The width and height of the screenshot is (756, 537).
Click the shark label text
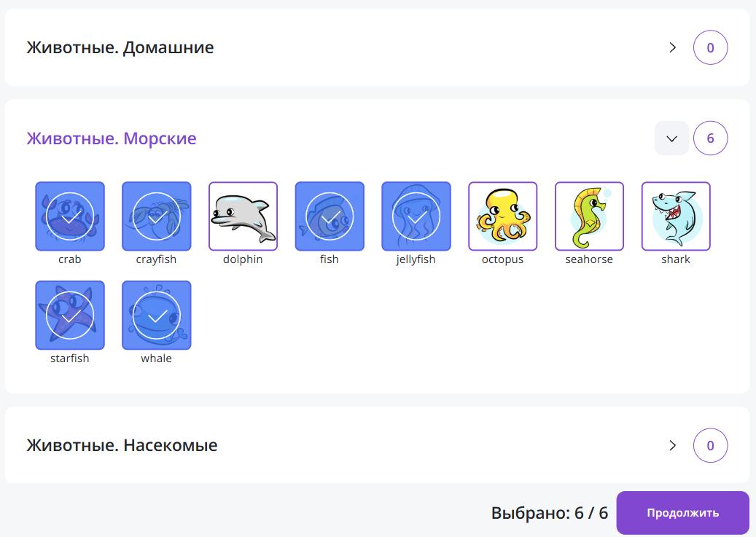(676, 259)
